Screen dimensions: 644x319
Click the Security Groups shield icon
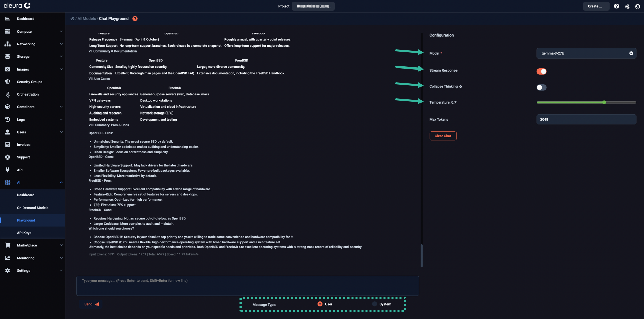click(x=7, y=82)
